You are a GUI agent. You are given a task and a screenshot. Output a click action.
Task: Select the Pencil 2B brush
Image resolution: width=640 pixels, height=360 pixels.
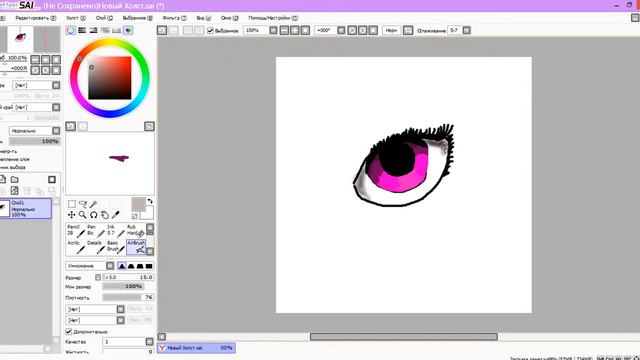pyautogui.click(x=76, y=231)
